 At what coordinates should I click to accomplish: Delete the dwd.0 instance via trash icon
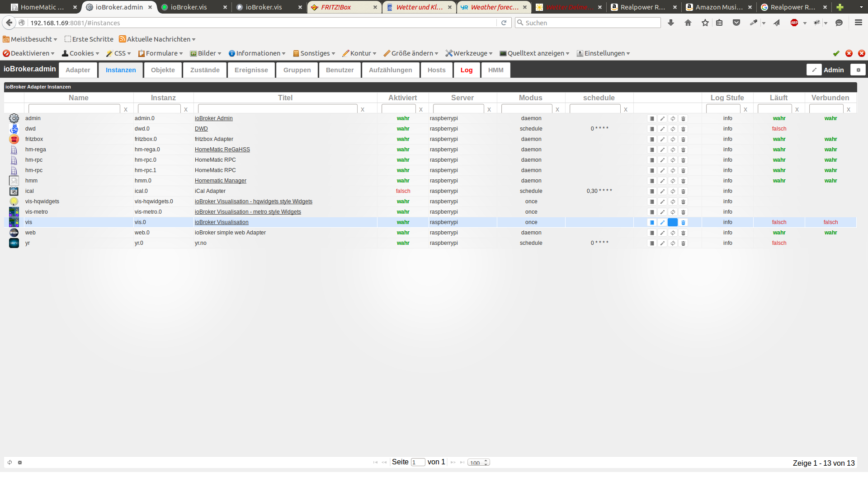tap(683, 129)
